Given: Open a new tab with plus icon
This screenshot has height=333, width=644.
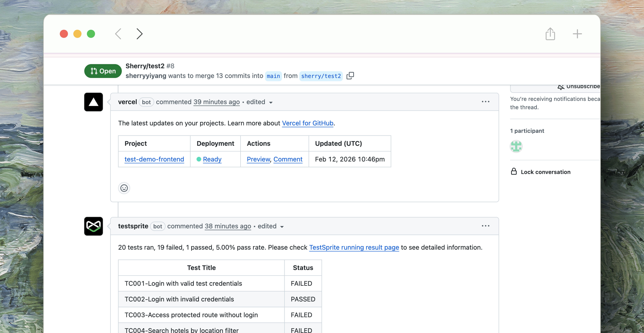Looking at the screenshot, I should [x=577, y=34].
